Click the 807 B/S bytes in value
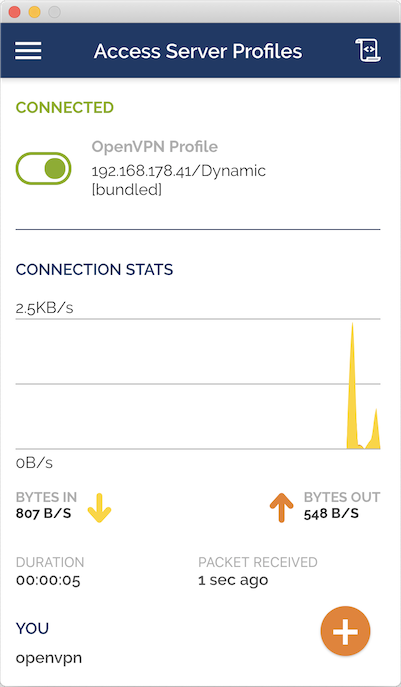Viewport: 401px width, 687px height. pos(43,513)
